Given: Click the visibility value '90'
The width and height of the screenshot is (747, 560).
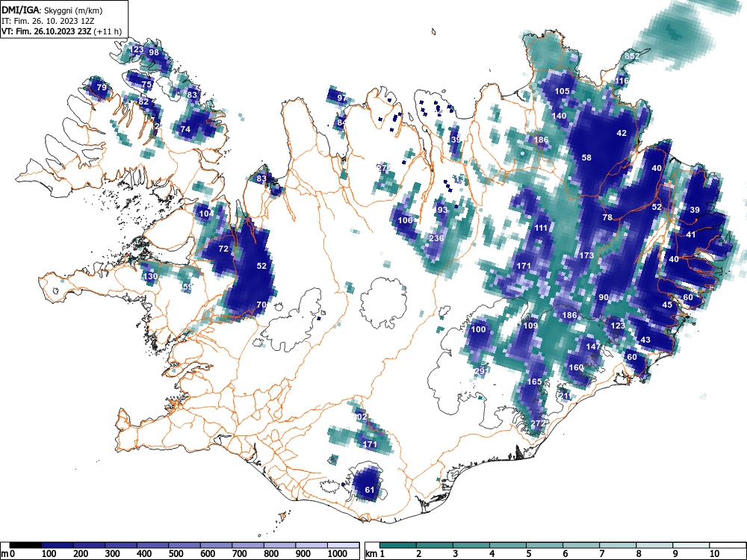Looking at the screenshot, I should [604, 297].
